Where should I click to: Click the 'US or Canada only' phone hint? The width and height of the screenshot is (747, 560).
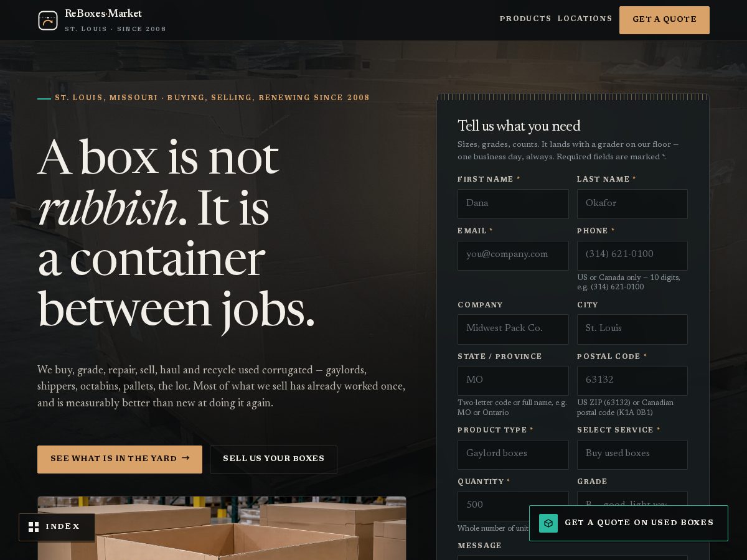click(629, 282)
